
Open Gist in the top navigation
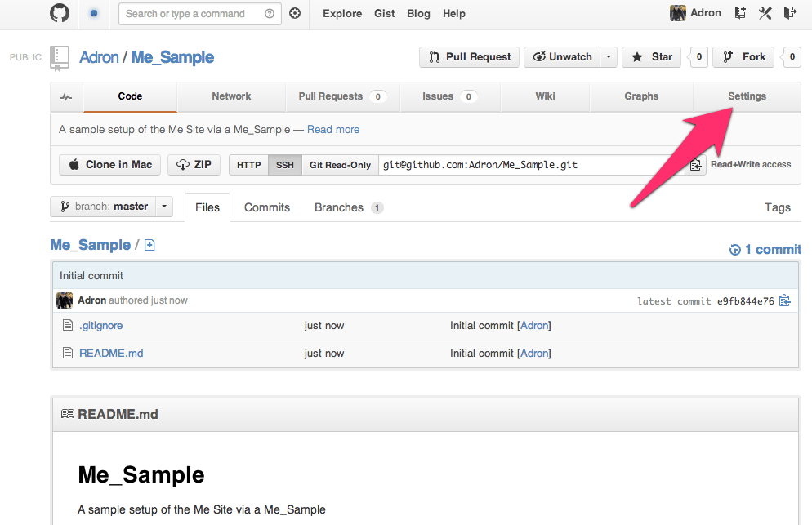[x=384, y=13]
